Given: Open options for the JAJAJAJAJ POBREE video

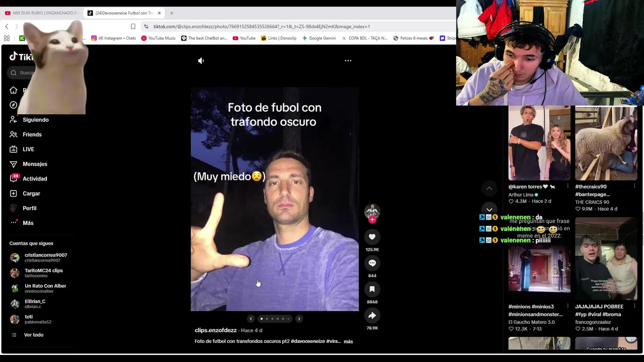Looking at the screenshot, I should (634, 306).
